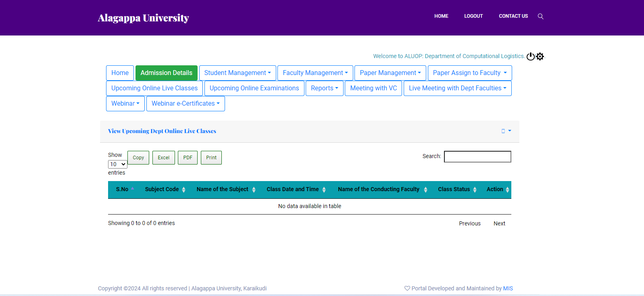
Task: Click the footer copyright text
Action: pyautogui.click(x=182, y=288)
